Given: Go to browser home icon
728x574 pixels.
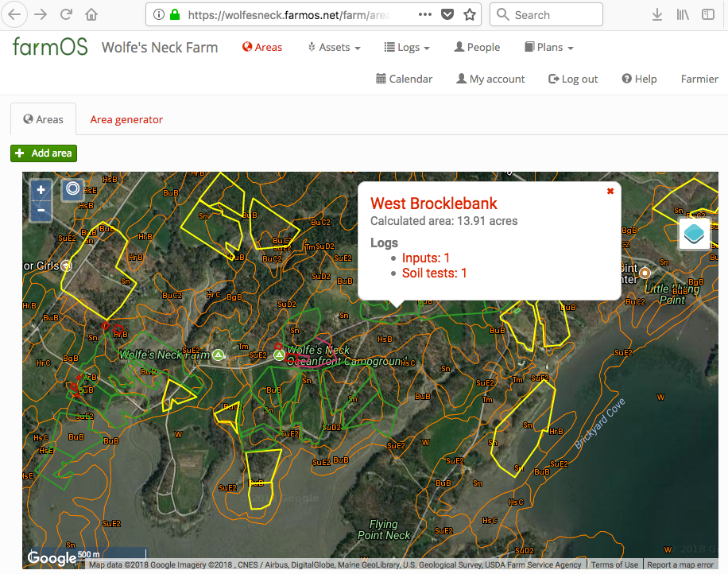Looking at the screenshot, I should [92, 14].
